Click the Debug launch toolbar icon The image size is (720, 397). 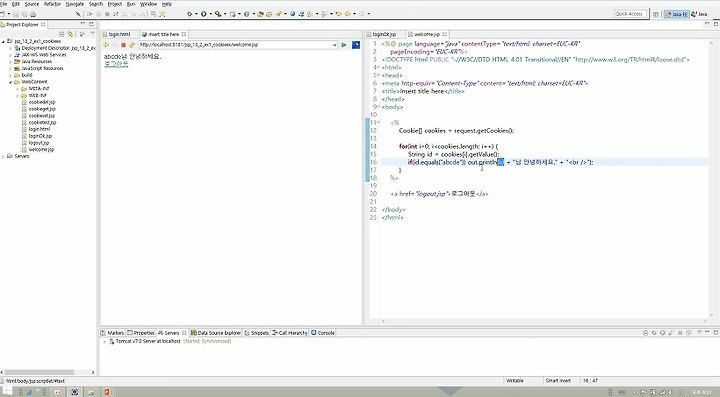[x=189, y=14]
